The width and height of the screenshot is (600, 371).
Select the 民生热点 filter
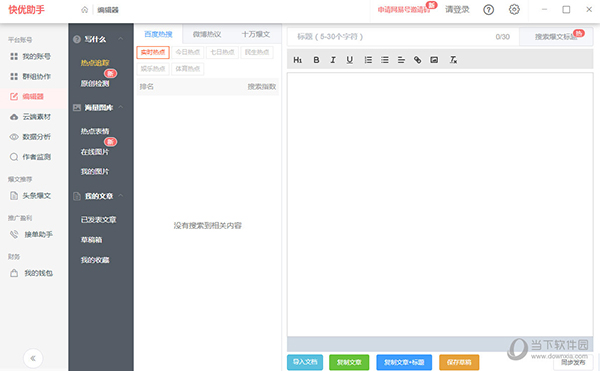(257, 52)
